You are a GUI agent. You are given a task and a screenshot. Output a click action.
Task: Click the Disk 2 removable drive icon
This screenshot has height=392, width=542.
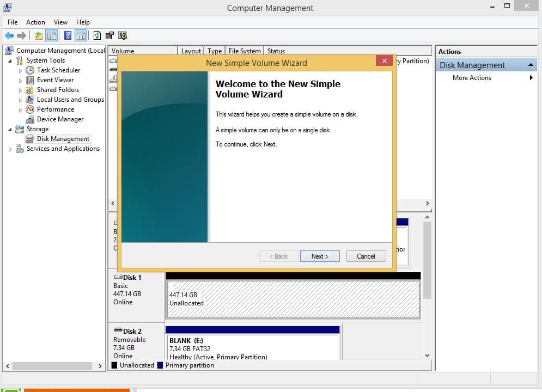(118, 330)
